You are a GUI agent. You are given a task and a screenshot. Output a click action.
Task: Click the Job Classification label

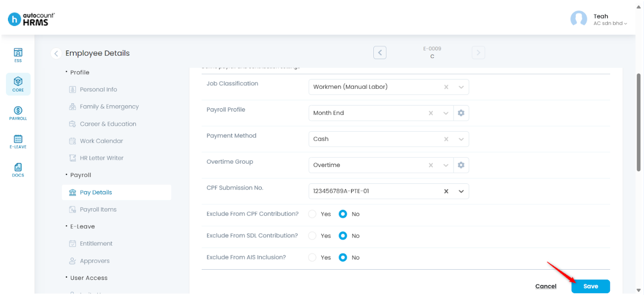(232, 83)
